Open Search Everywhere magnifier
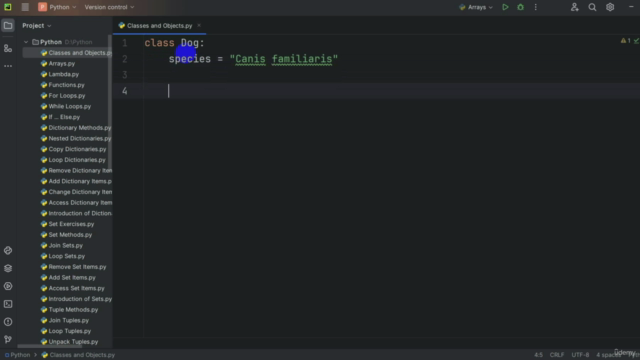This screenshot has width=640, height=360. 592,7
